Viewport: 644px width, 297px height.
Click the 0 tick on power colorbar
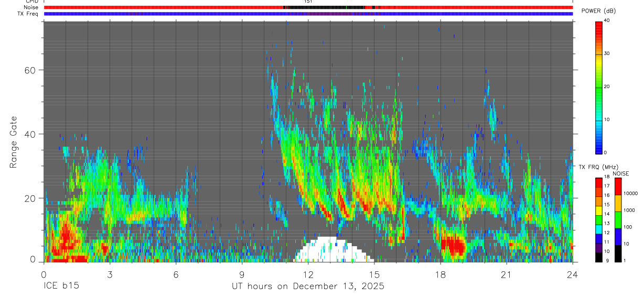[605, 152]
